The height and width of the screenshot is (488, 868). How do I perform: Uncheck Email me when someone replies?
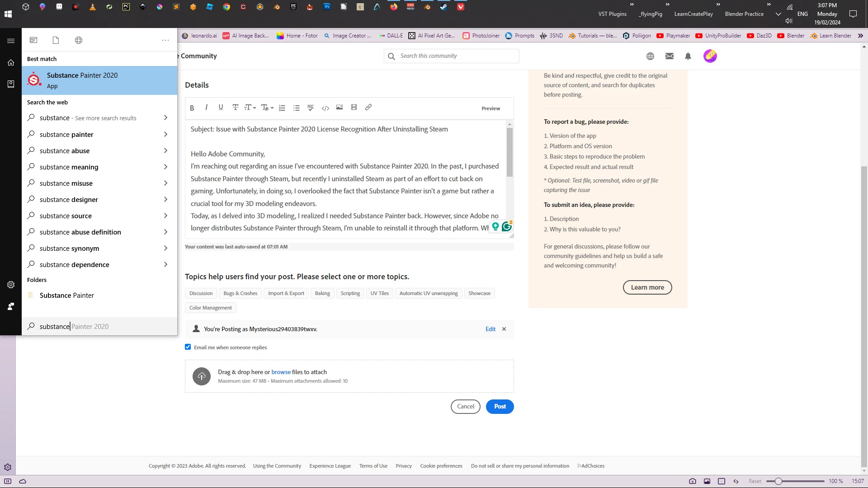(188, 347)
